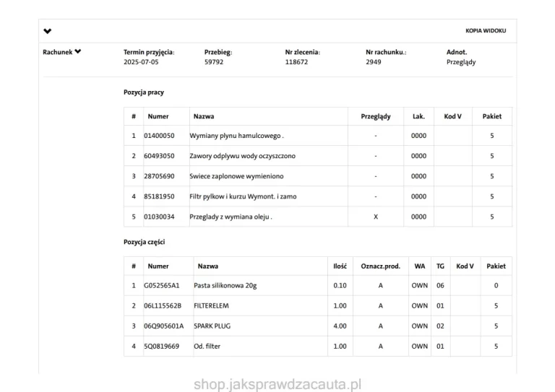Select the Termin przyjęcia date 2025-07-05

tap(141, 63)
